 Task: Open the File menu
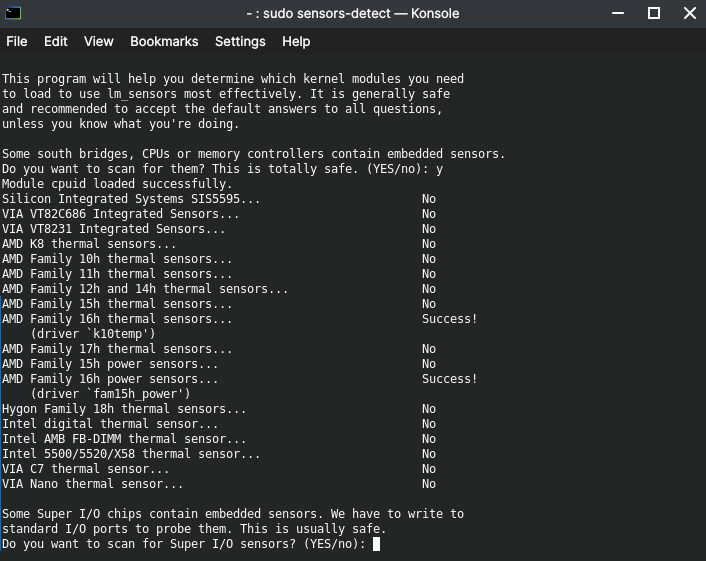tap(17, 41)
